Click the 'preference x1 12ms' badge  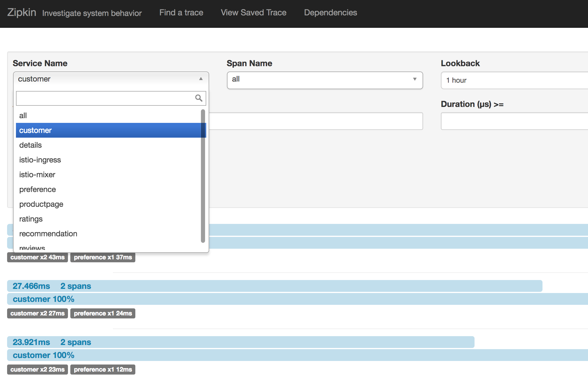103,370
